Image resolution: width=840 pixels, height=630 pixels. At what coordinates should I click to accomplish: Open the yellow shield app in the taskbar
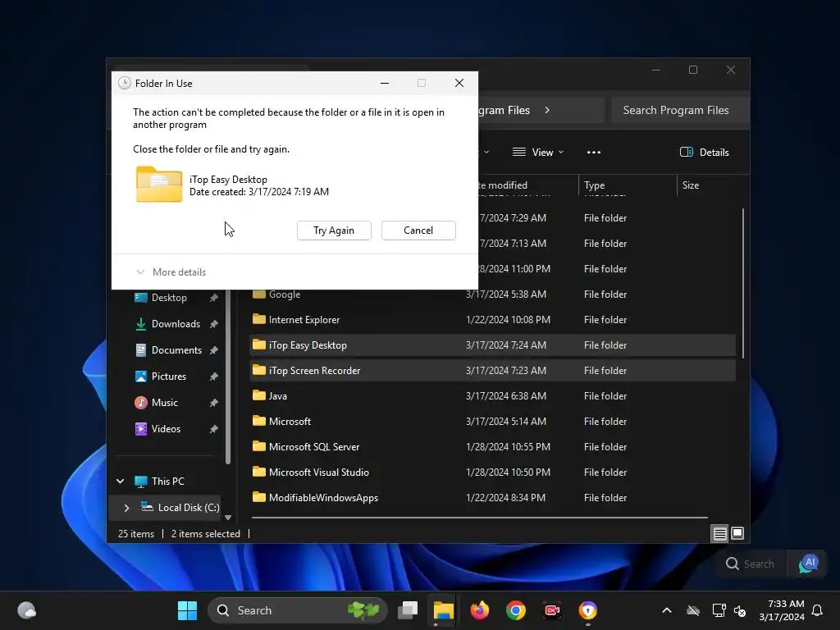pos(587,610)
